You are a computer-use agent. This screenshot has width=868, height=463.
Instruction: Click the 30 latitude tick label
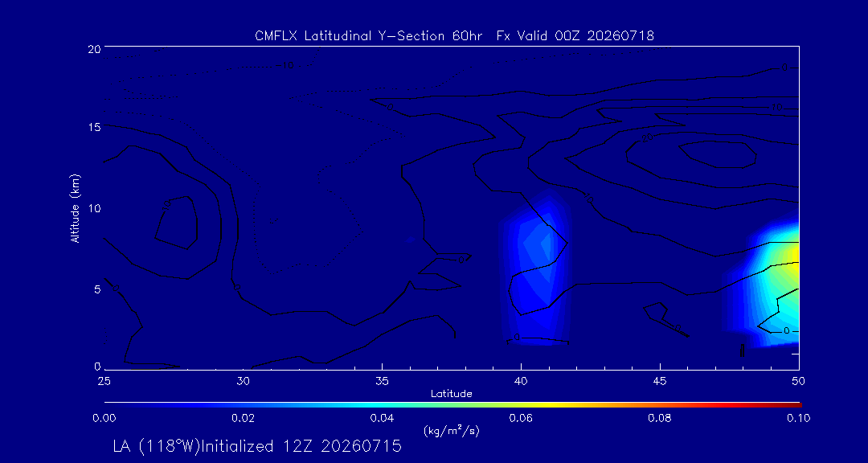tap(243, 381)
